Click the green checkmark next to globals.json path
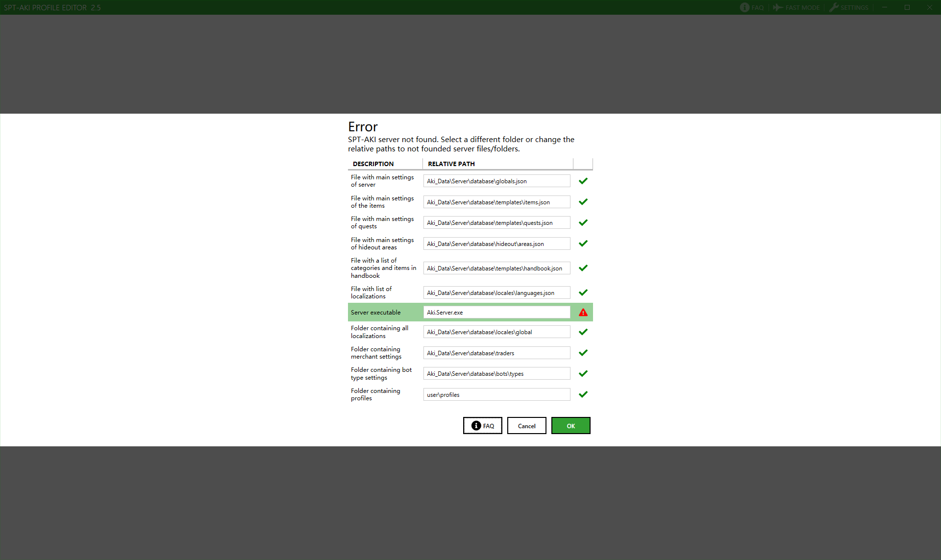The width and height of the screenshot is (941, 560). 583,181
